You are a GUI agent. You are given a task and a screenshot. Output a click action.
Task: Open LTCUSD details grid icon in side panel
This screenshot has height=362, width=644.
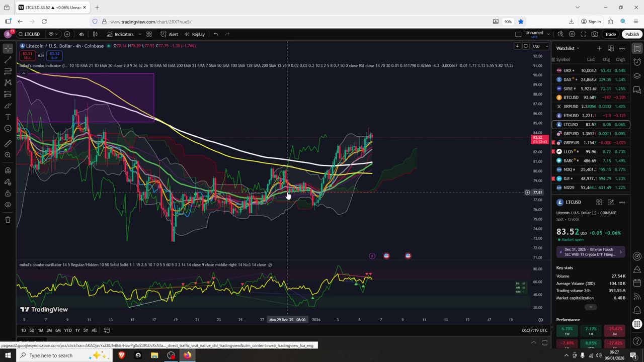coord(599,202)
